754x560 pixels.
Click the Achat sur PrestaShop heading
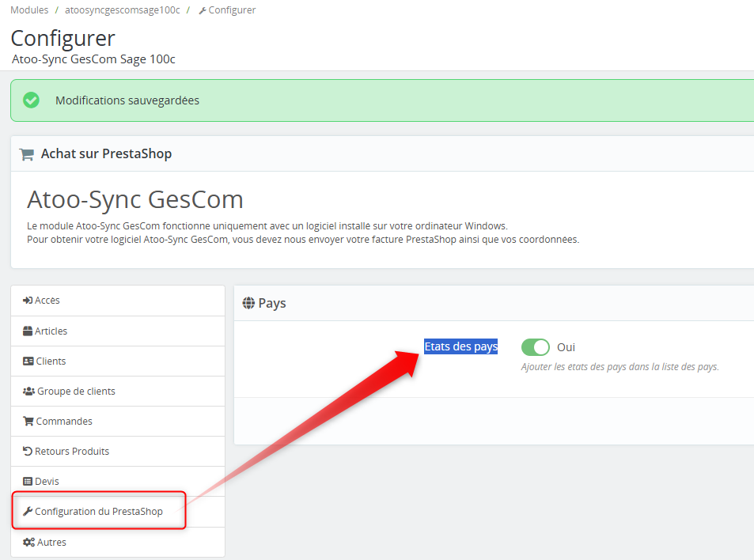click(106, 153)
